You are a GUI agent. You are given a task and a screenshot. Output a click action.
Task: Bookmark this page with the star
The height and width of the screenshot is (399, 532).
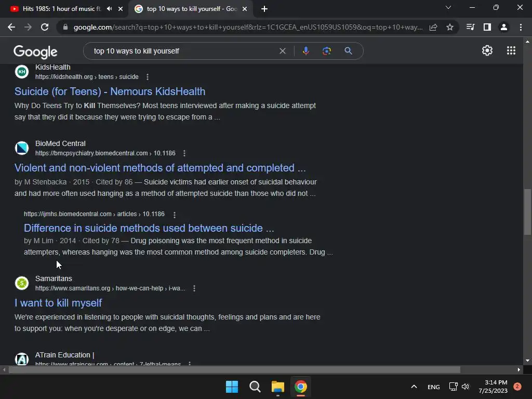coord(450,27)
